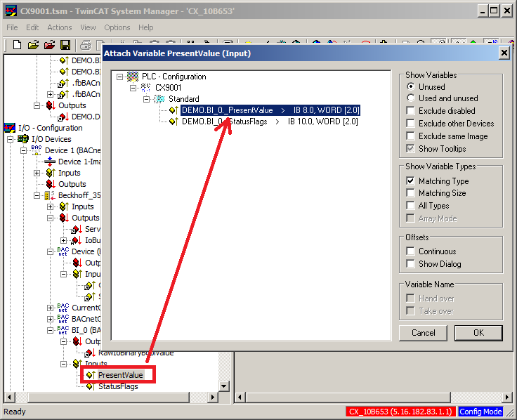The height and width of the screenshot is (420, 517).
Task: Click the BACnetC BACnet object icon
Action: 63,319
